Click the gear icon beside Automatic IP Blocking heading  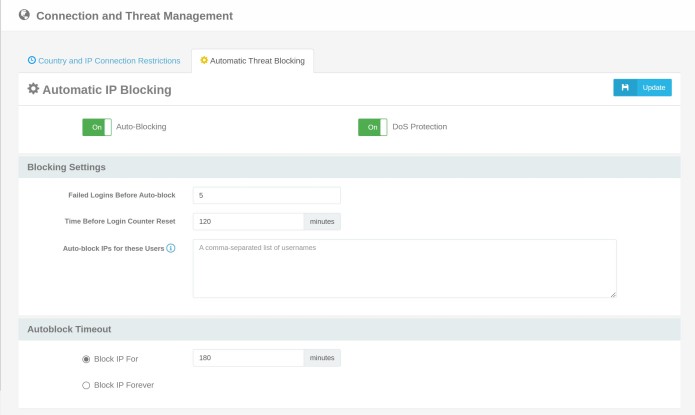pyautogui.click(x=33, y=89)
